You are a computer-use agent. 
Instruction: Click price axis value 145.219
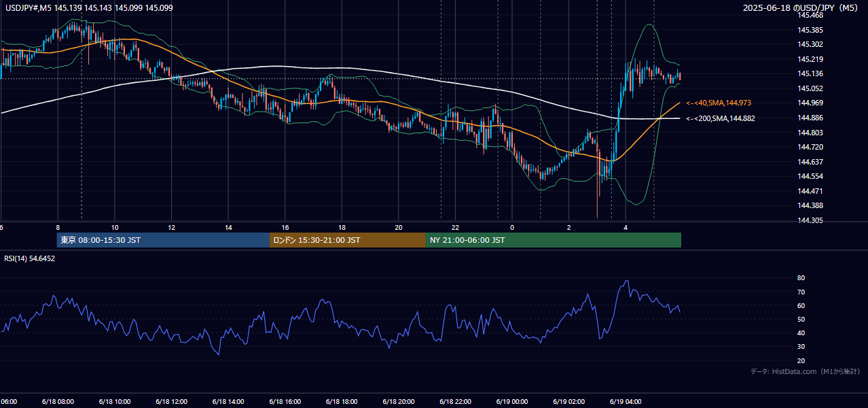[x=810, y=59]
